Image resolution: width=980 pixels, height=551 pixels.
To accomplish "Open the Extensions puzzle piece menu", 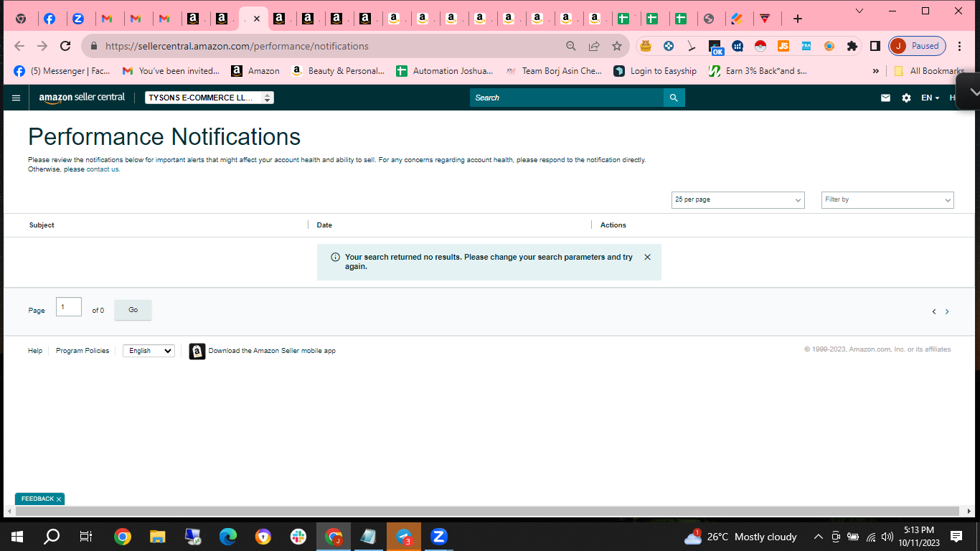I will click(x=852, y=46).
